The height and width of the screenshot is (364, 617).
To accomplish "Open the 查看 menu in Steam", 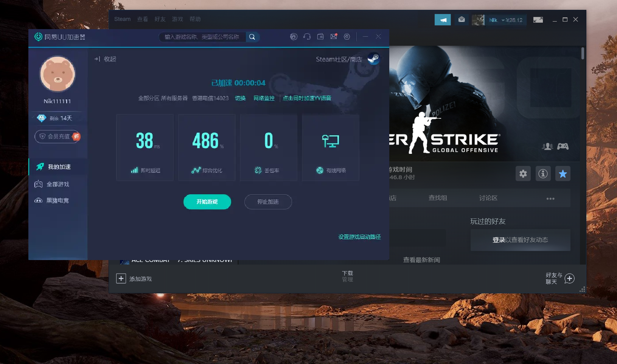I will 143,19.
